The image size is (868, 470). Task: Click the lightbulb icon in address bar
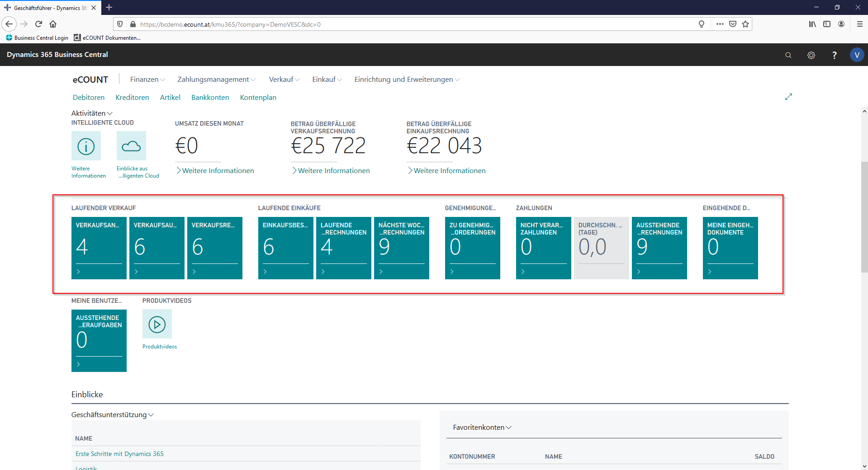pyautogui.click(x=702, y=24)
